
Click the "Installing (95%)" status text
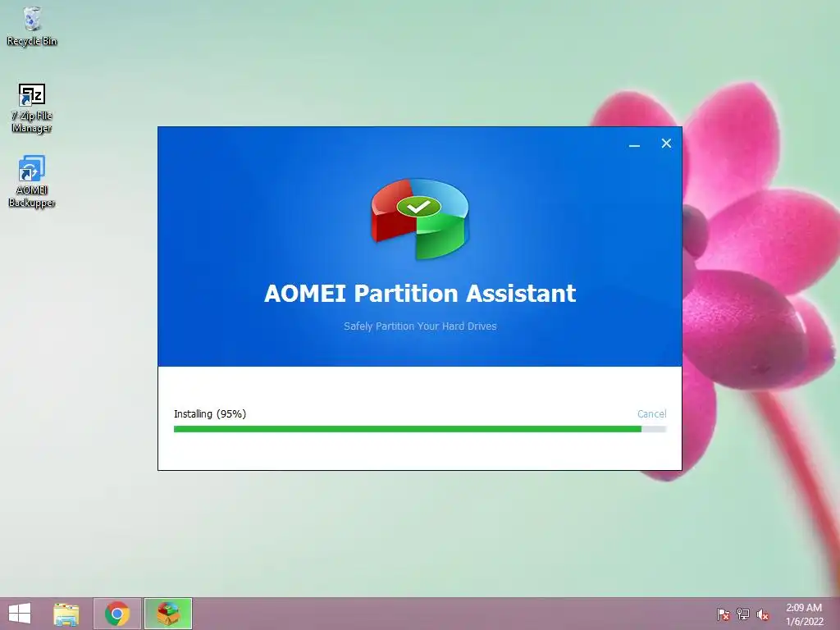click(210, 413)
